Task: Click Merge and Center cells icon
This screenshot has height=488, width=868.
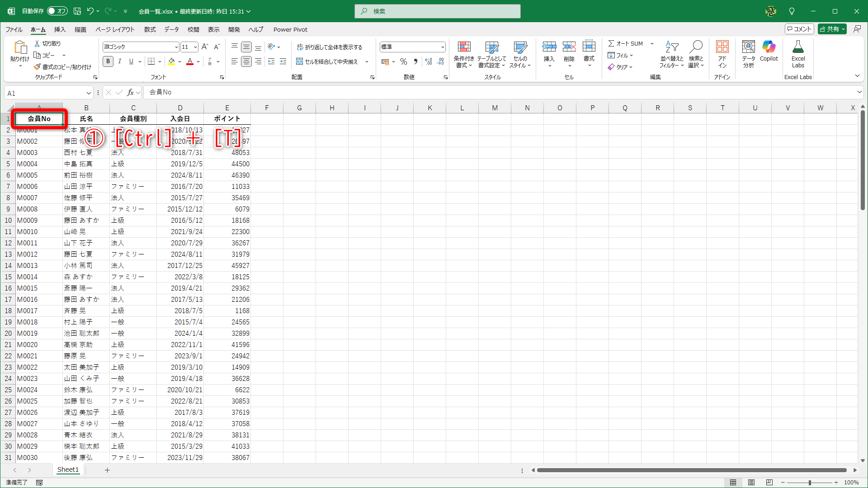Action: tap(299, 61)
